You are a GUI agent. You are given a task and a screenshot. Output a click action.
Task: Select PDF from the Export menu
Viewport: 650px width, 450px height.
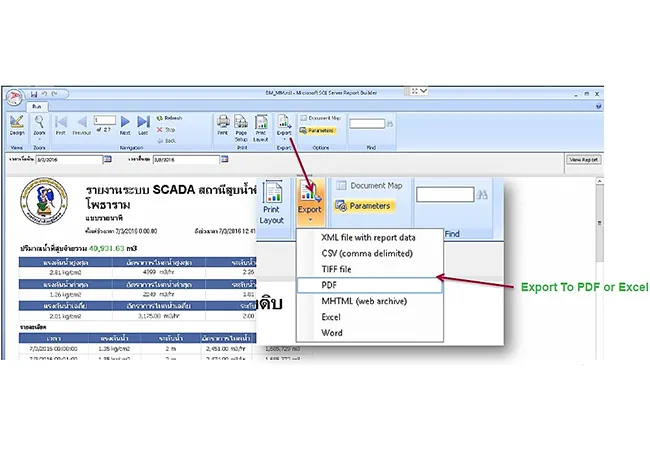pos(370,285)
